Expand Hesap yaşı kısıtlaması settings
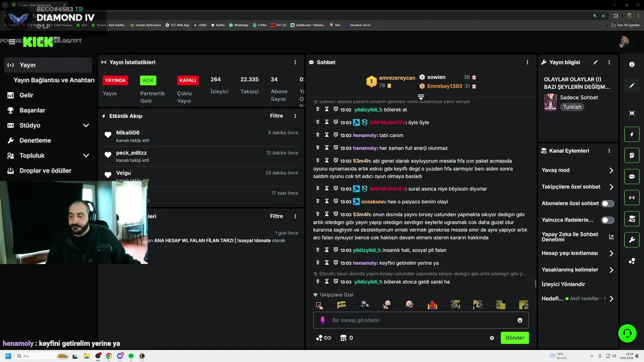 coord(578,253)
